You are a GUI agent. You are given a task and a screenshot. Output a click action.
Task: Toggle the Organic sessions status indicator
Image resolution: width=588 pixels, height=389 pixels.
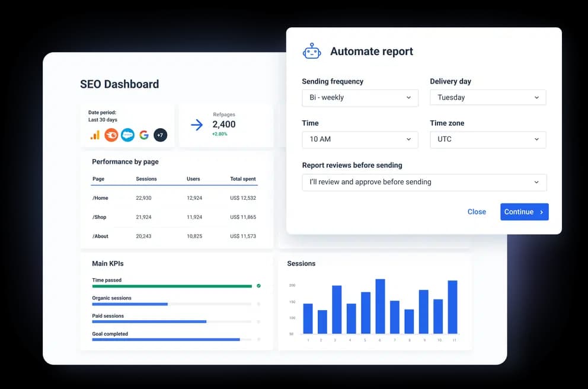[258, 304]
